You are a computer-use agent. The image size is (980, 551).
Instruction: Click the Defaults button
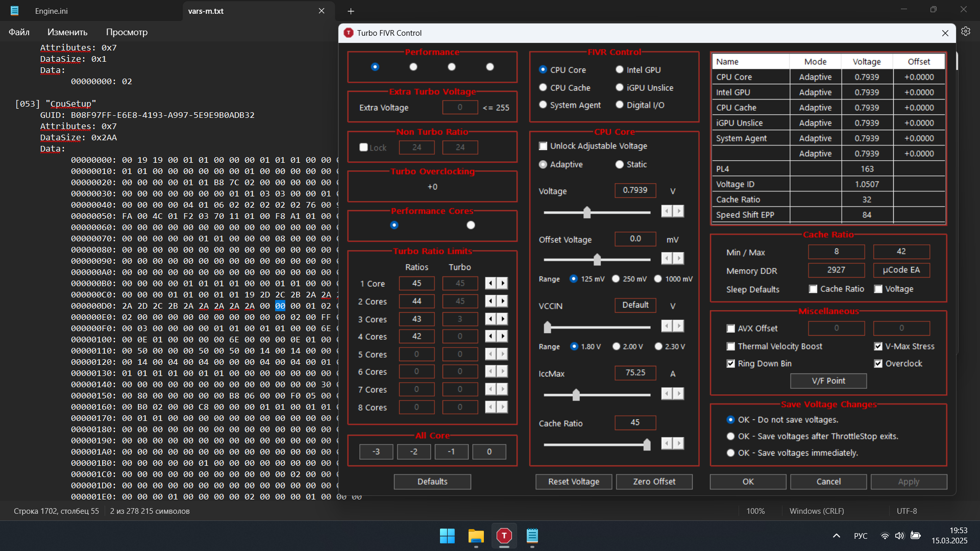(432, 482)
